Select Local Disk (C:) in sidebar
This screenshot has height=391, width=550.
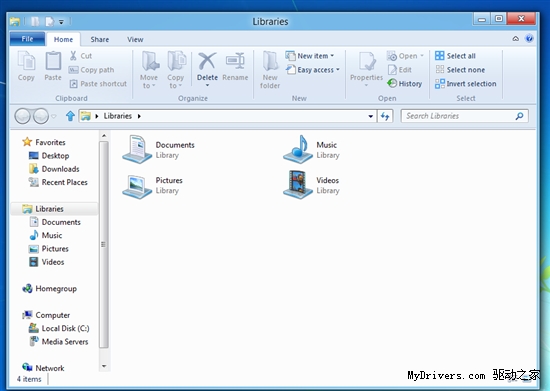[59, 328]
